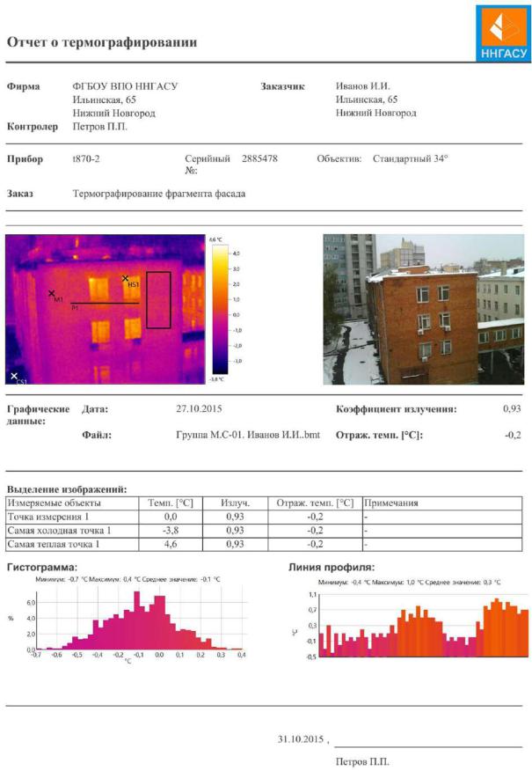Viewport: 532px width, 778px height.
Task: Click device model 't870-2'
Action: [86, 158]
